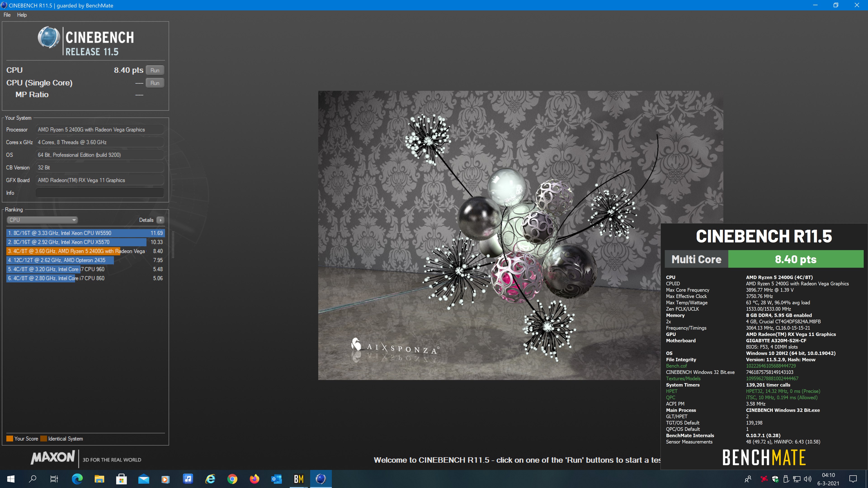Launch Internet Explorer from the taskbar
This screenshot has height=488, width=868.
click(210, 479)
